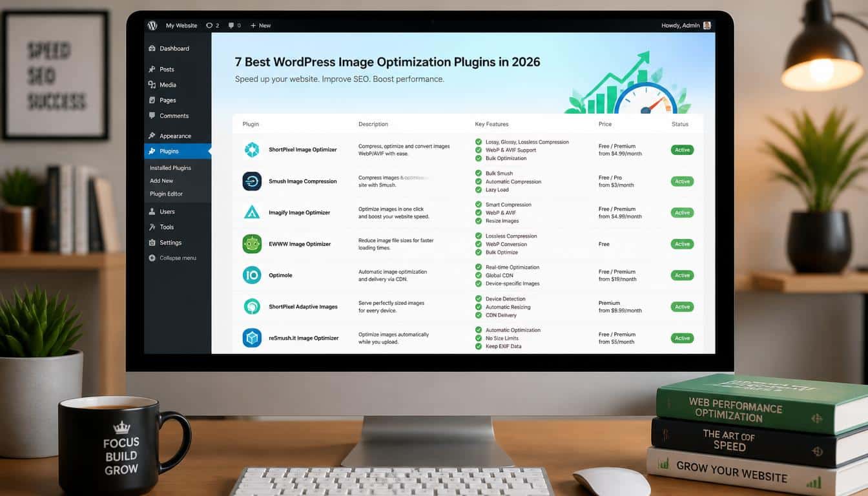
Task: Open the comments bubble showing 0
Action: (234, 25)
